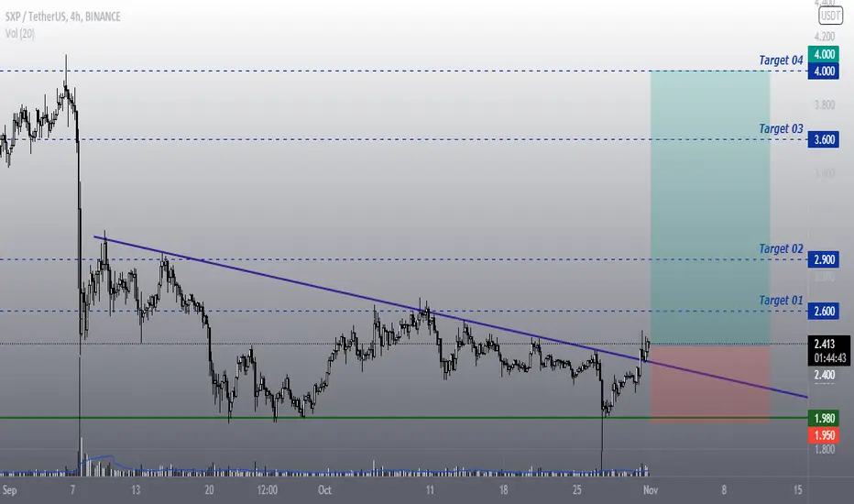Select the Target 04 label
This screenshot has height=504, width=854.
pyautogui.click(x=781, y=60)
